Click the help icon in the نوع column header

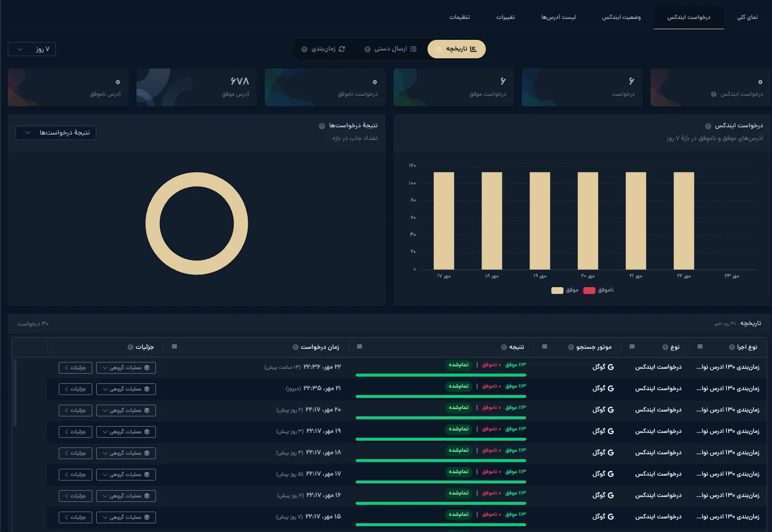click(665, 347)
